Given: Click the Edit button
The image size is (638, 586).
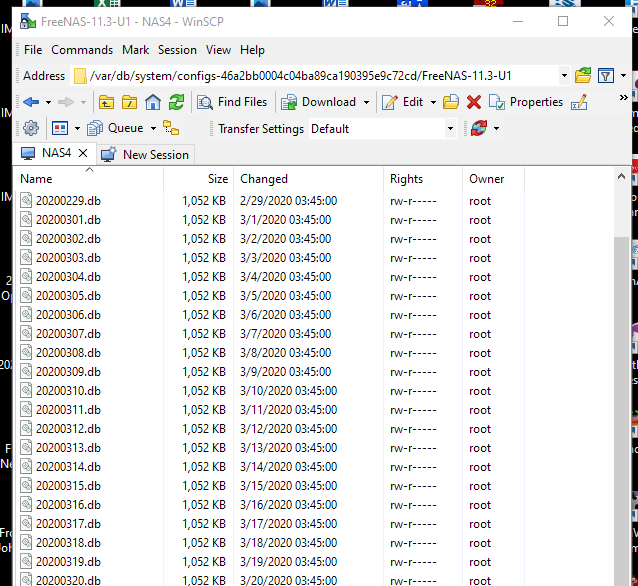Looking at the screenshot, I should [x=402, y=102].
